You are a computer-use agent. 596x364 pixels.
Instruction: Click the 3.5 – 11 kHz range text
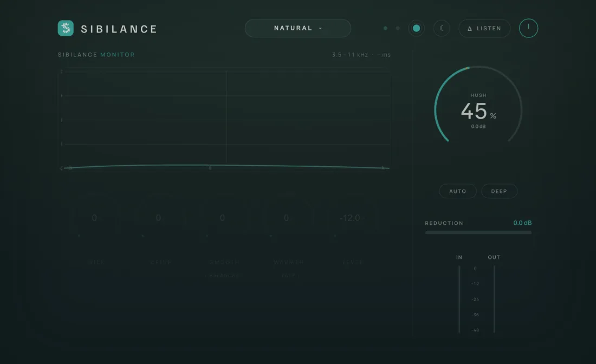click(349, 55)
